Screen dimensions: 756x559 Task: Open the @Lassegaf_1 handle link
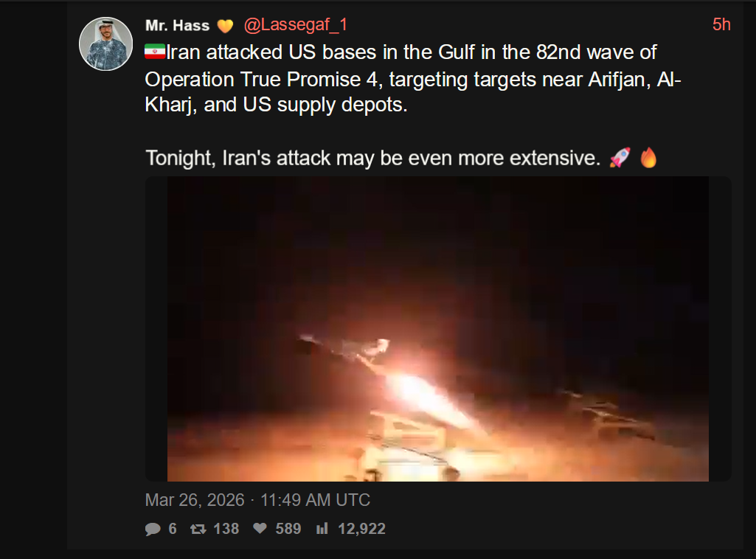click(x=295, y=25)
